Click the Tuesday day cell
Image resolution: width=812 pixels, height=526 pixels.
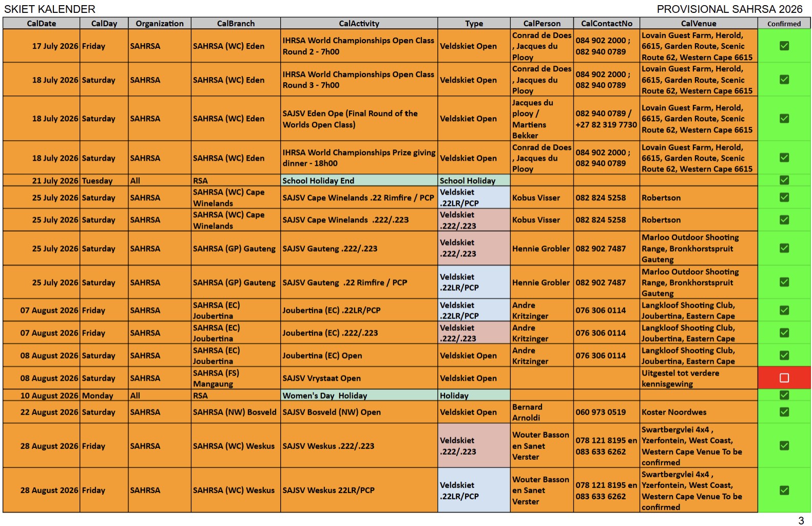coord(104,180)
